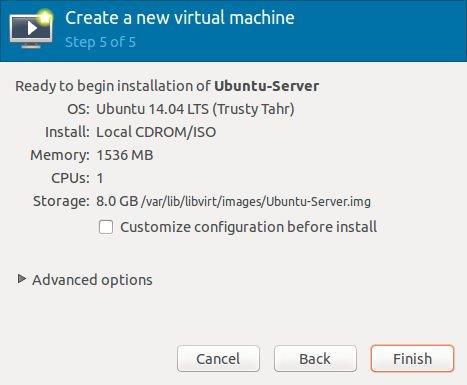
Task: Click the Advanced options label text
Action: point(92,280)
